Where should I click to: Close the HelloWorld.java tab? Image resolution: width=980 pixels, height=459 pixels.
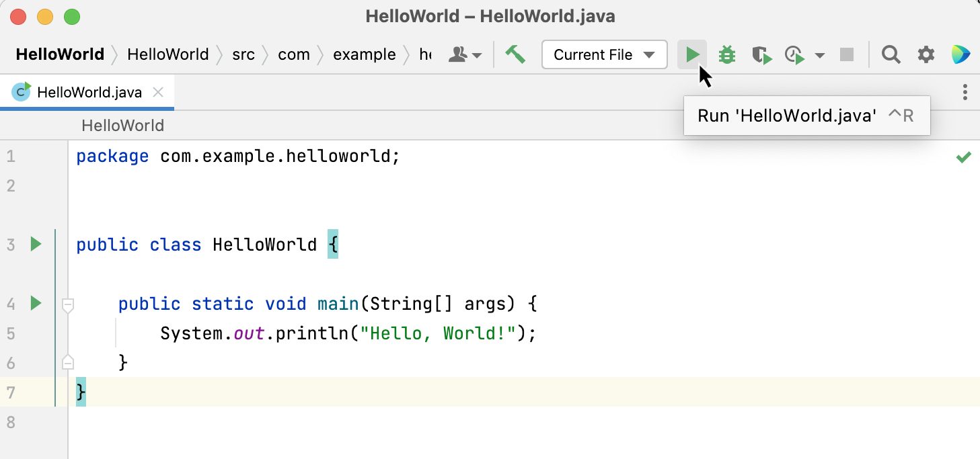pyautogui.click(x=158, y=92)
